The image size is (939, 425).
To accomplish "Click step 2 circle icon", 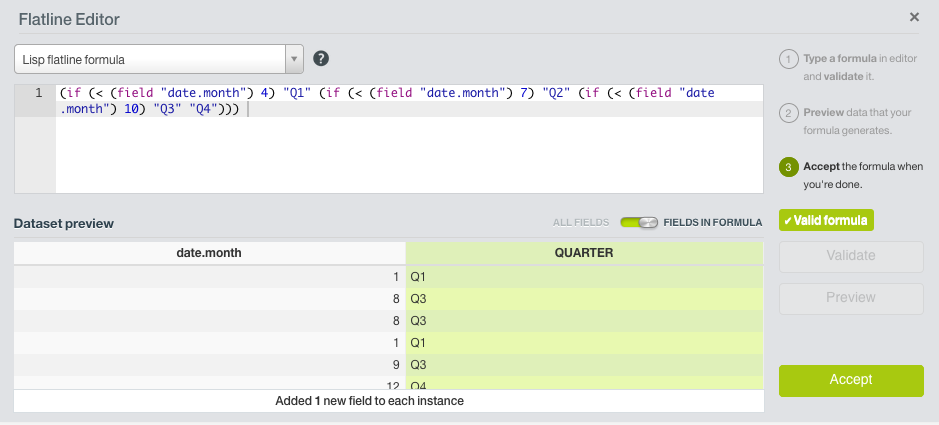I will [789, 113].
